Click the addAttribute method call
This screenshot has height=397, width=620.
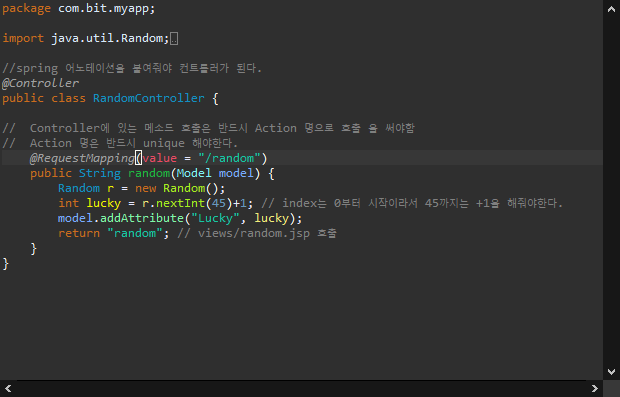point(142,218)
